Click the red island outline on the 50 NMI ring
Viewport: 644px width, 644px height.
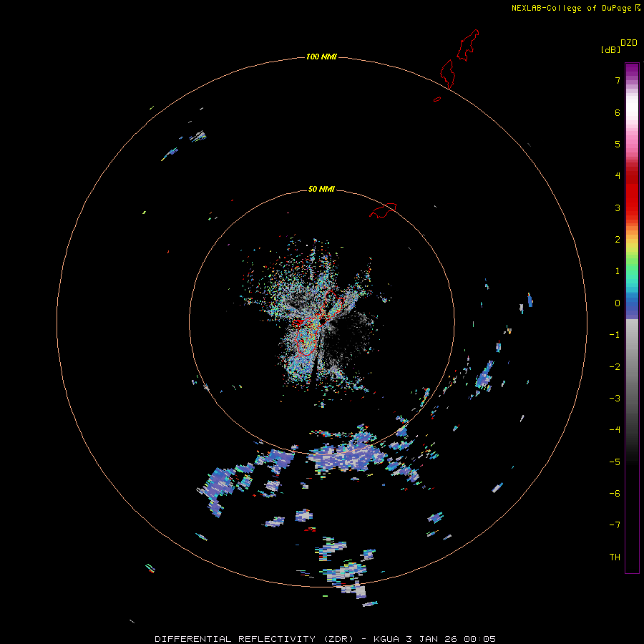tap(383, 210)
